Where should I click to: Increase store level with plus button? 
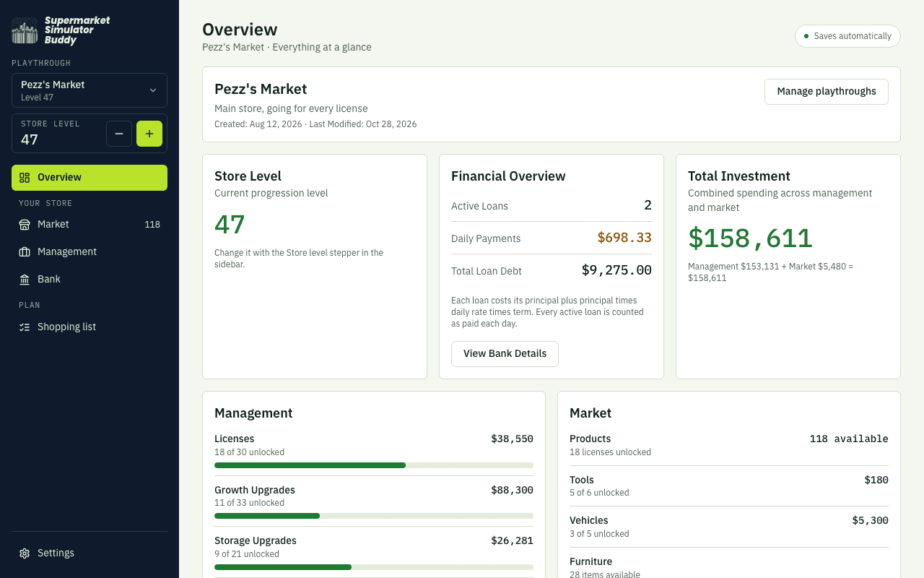coord(149,134)
